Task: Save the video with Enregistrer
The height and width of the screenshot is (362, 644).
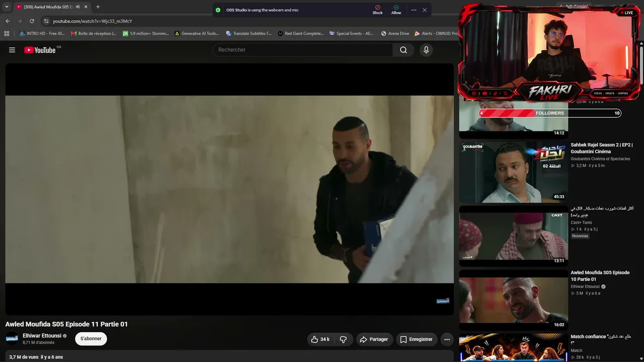Action: 416,339
